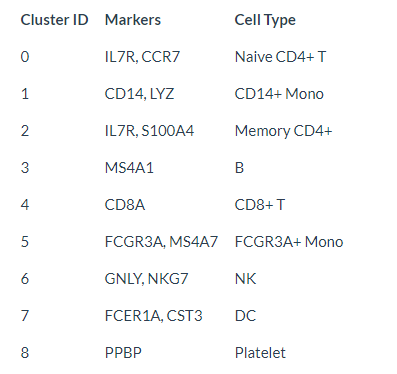Click the GNLY, NKG7 markers entry
Viewport: 397px width, 374px height.
click(147, 279)
